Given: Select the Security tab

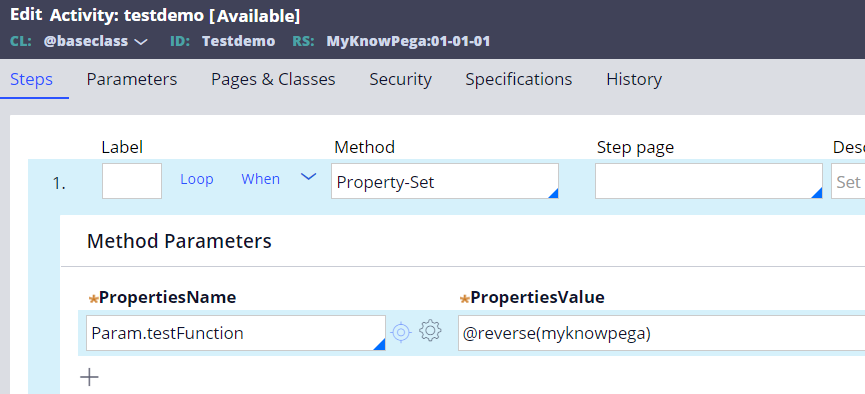Looking at the screenshot, I should pos(401,79).
